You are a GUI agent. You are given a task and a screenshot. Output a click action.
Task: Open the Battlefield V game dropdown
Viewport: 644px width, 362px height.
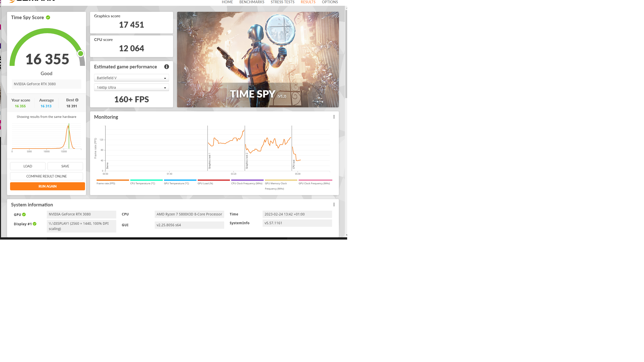pos(131,78)
